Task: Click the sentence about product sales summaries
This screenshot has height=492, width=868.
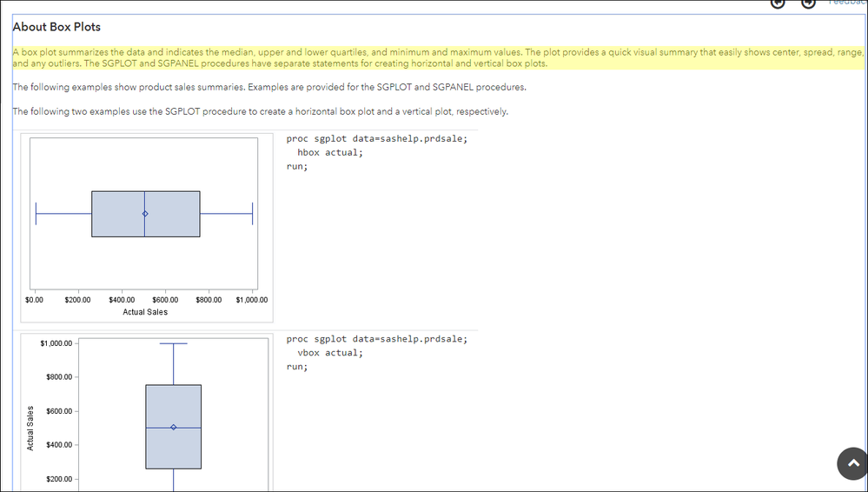Action: pyautogui.click(x=269, y=87)
